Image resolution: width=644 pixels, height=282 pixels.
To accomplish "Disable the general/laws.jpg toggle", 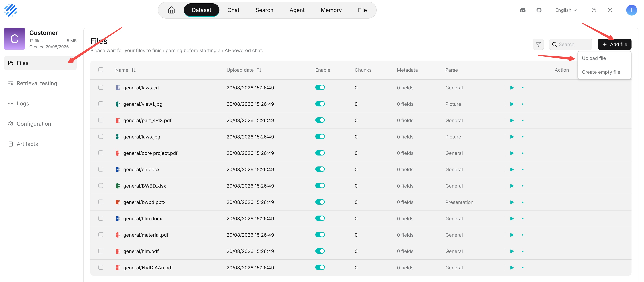I will 320,137.
